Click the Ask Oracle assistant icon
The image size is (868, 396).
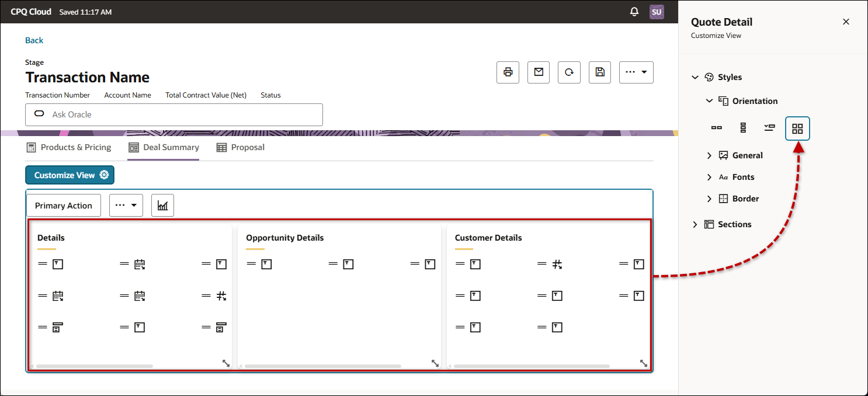39,114
